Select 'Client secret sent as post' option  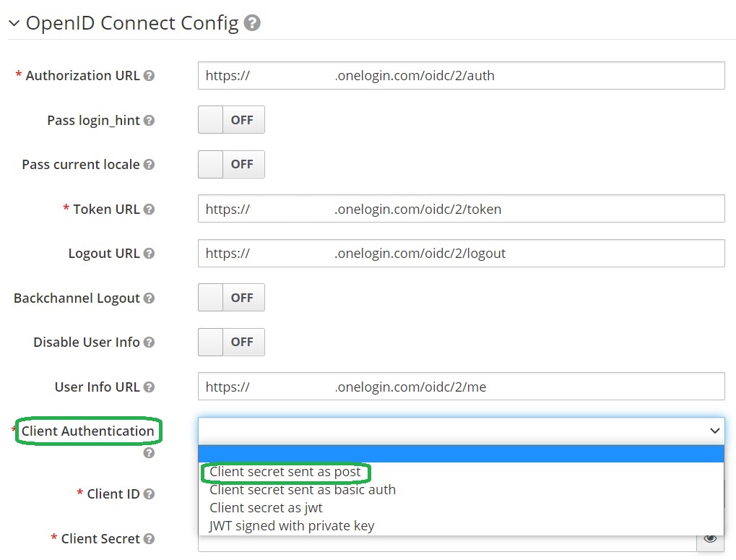tap(285, 472)
